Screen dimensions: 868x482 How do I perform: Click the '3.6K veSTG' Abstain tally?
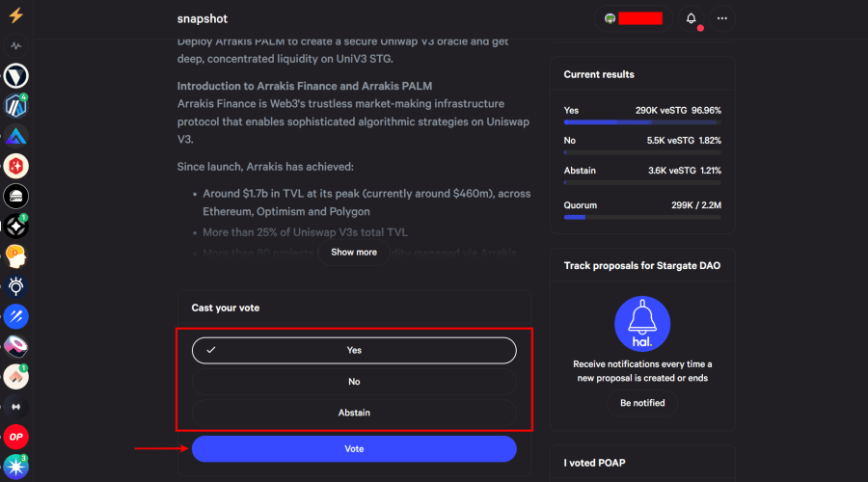coord(672,171)
